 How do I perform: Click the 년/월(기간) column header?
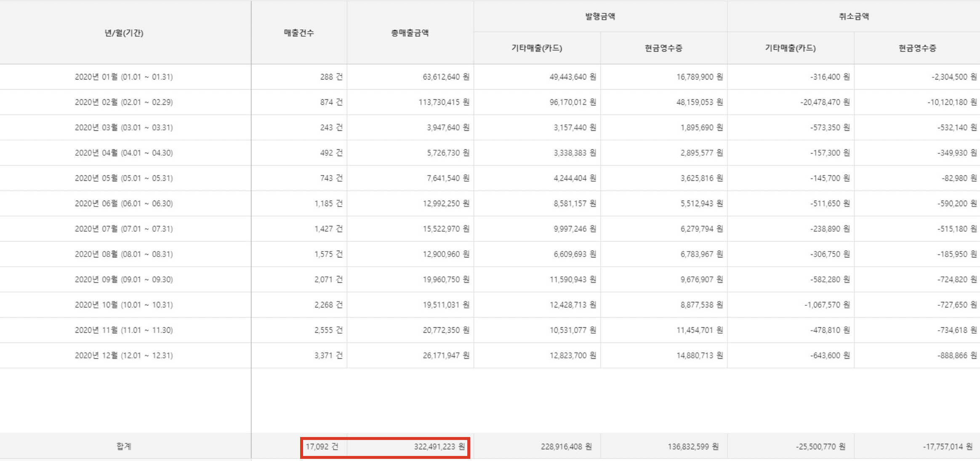(124, 33)
